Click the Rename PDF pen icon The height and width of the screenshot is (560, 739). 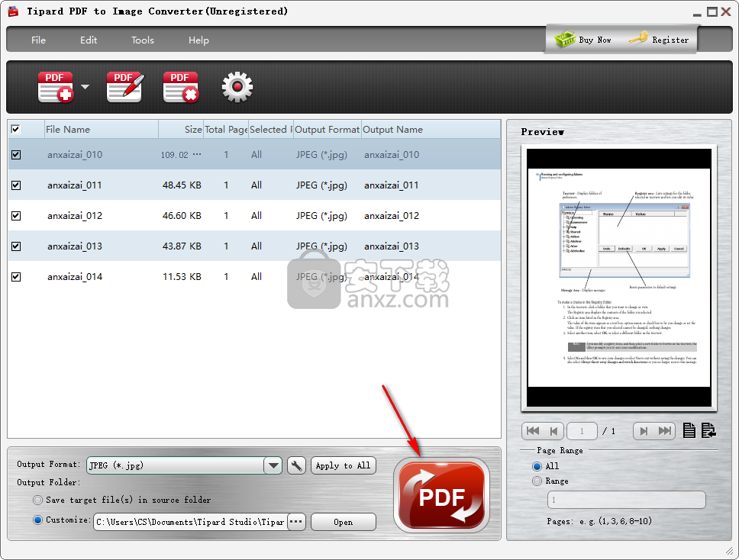click(x=125, y=87)
